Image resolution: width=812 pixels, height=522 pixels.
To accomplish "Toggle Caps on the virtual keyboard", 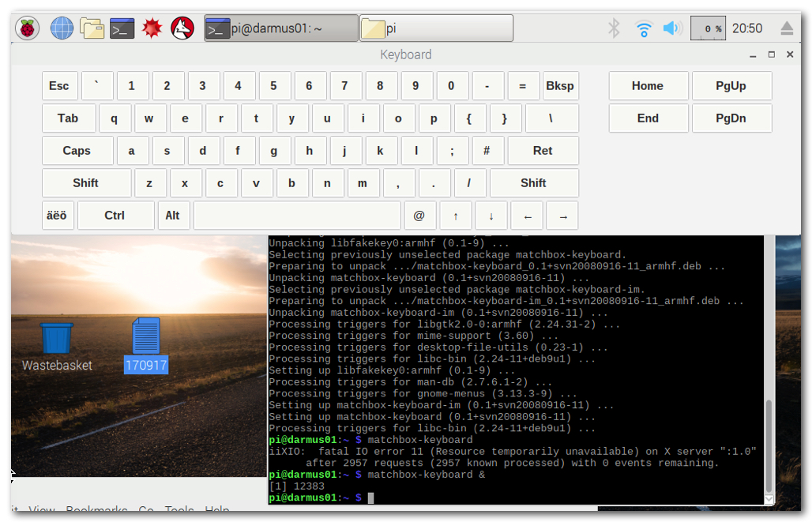I will (x=77, y=150).
